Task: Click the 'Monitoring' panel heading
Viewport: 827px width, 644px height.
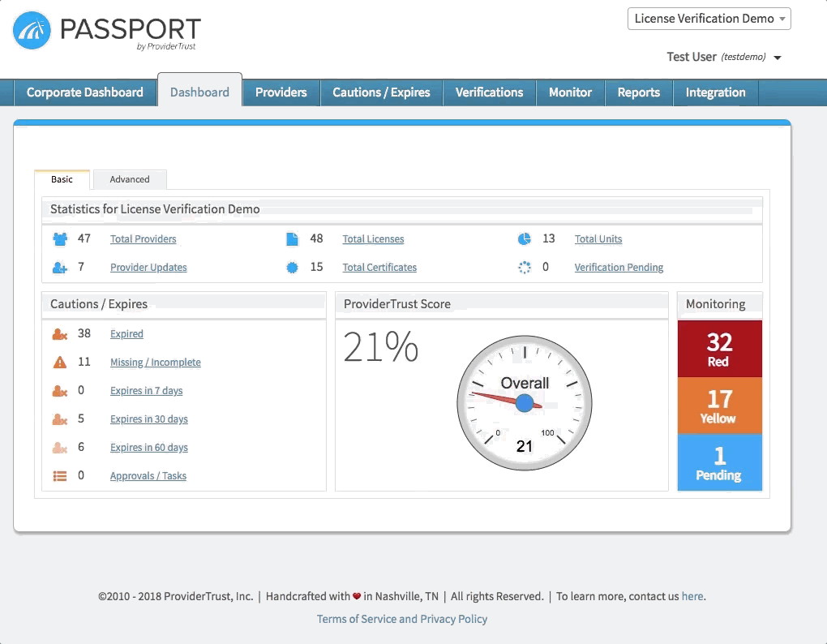Action: pyautogui.click(x=716, y=304)
